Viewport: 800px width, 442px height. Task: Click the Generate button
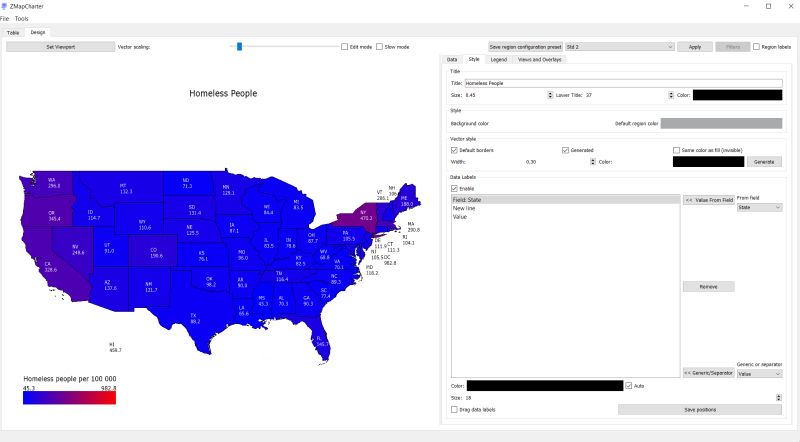764,162
